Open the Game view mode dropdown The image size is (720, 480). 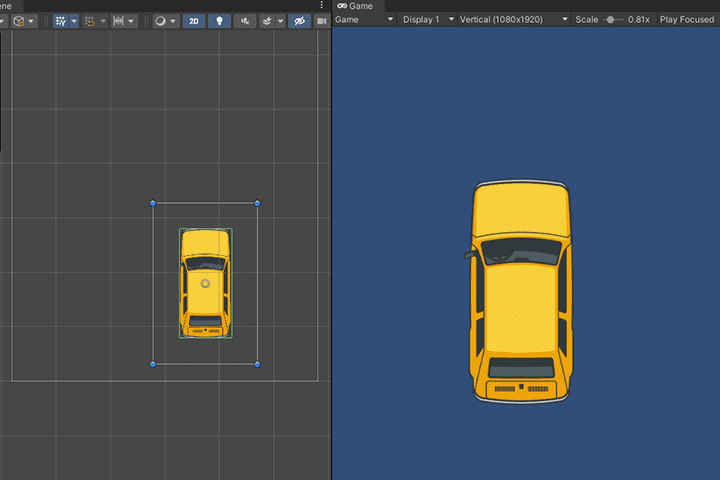364,20
